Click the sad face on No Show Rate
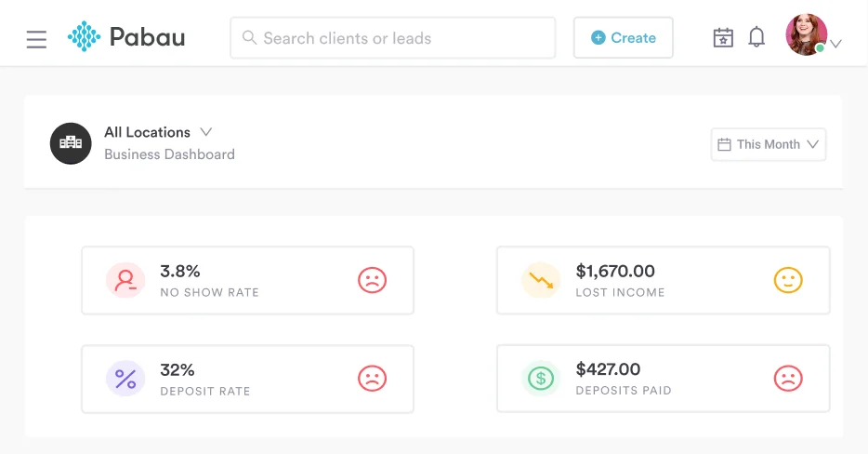 [x=372, y=280]
